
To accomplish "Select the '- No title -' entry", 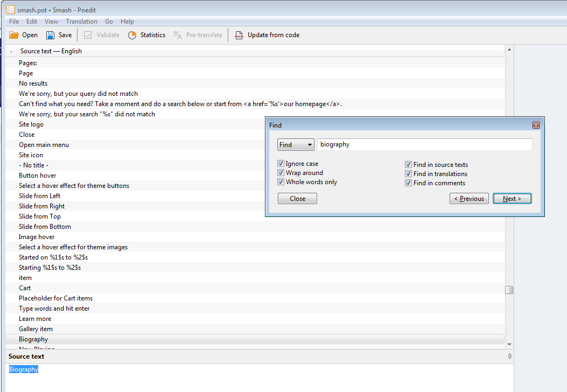I will 135,165.
